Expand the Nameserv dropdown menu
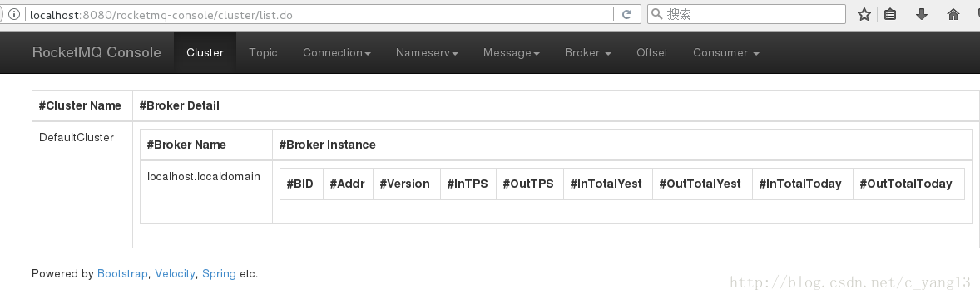Image resolution: width=980 pixels, height=299 pixels. tap(427, 53)
